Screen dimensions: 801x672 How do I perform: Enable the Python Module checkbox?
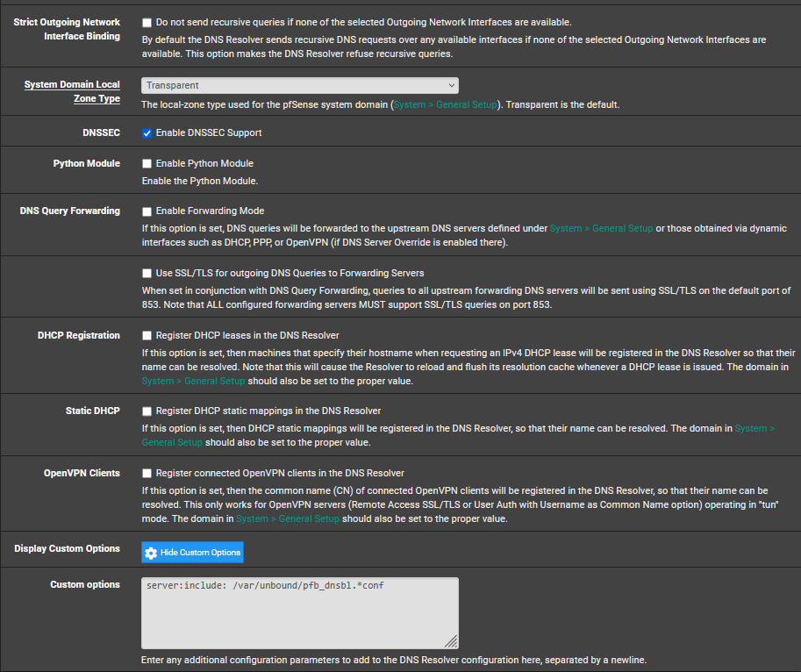click(x=147, y=164)
